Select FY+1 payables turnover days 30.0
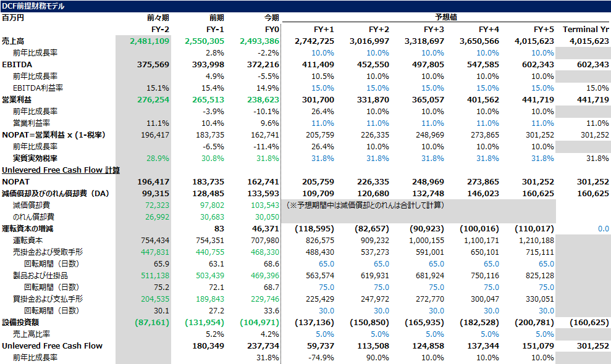Screen dimensions: 611x364 (326, 311)
